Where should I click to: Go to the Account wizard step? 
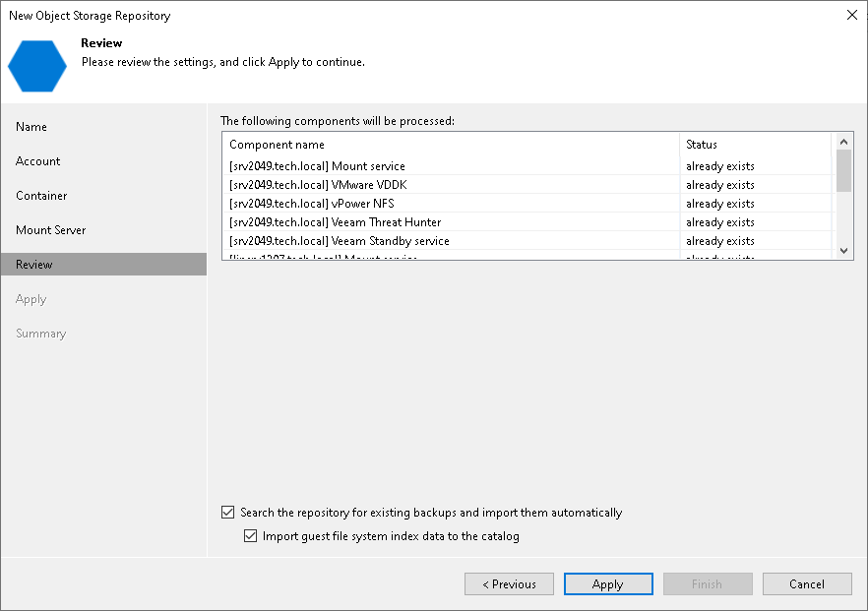37,161
